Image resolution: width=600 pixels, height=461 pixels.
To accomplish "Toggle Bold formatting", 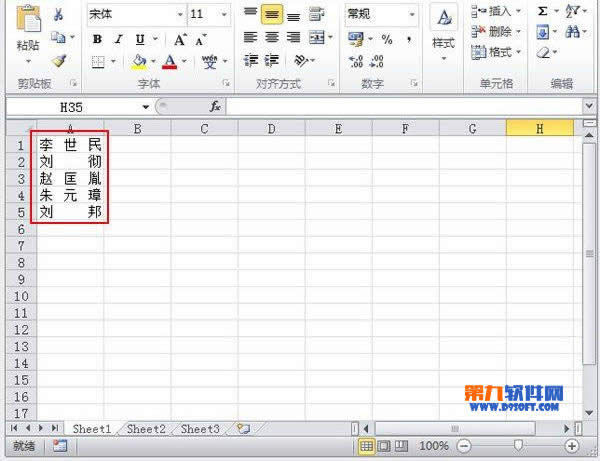I will [97, 39].
